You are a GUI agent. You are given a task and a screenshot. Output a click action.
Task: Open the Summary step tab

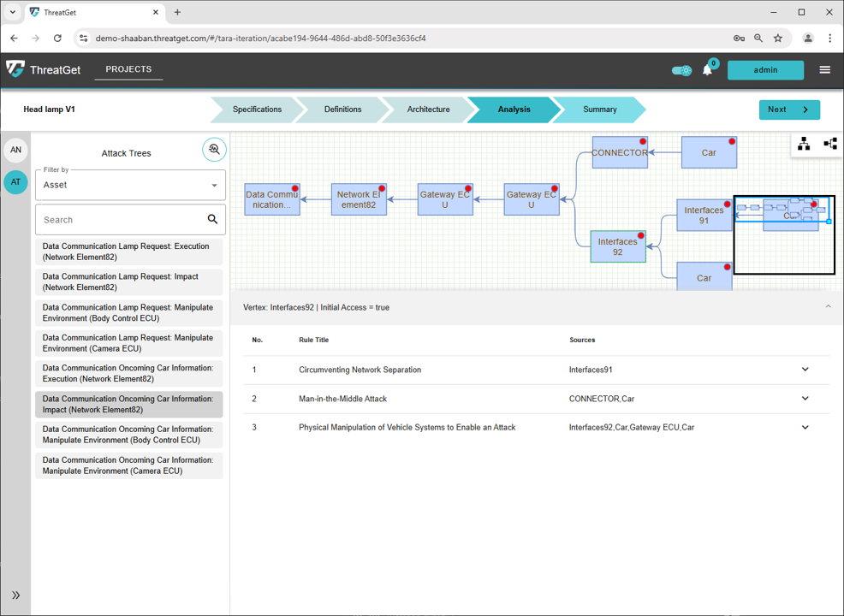pos(599,110)
